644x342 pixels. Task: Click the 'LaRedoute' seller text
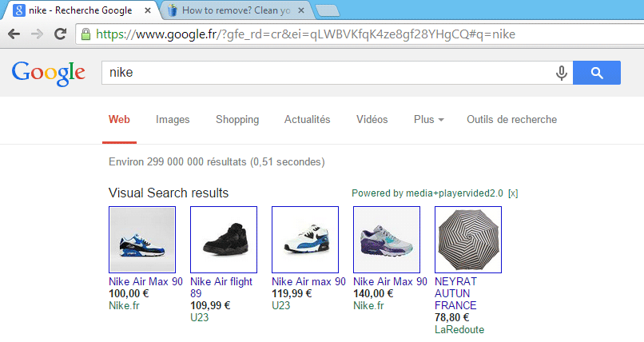click(459, 330)
